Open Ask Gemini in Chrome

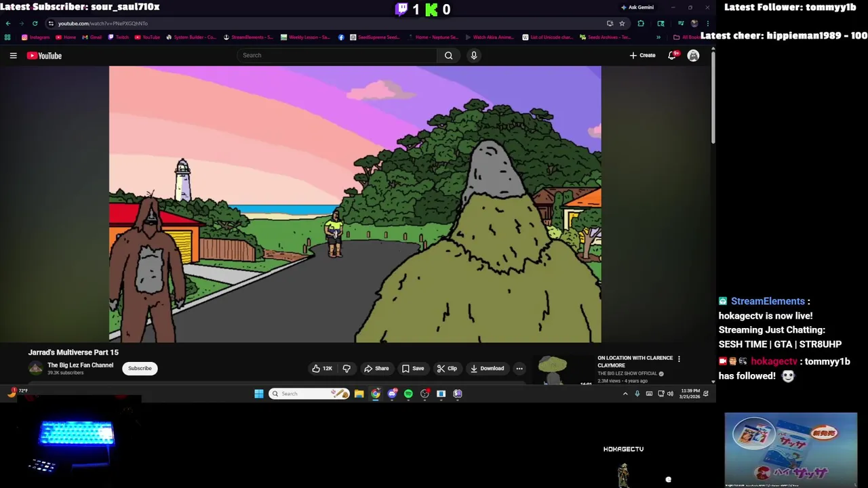tap(637, 7)
